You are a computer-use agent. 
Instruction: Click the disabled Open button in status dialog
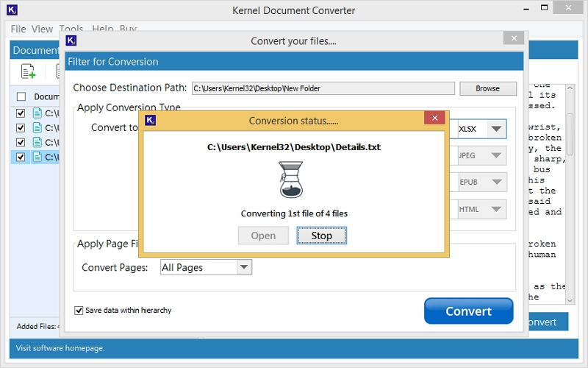point(263,236)
